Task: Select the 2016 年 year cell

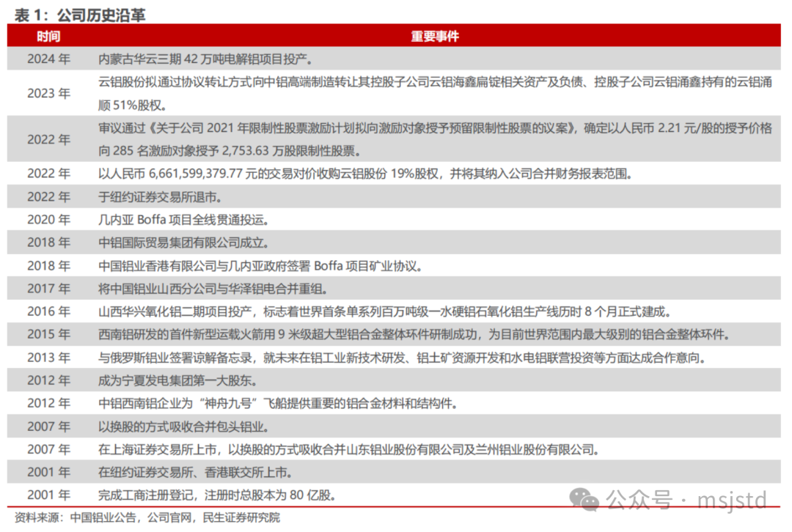Action: coord(48,311)
